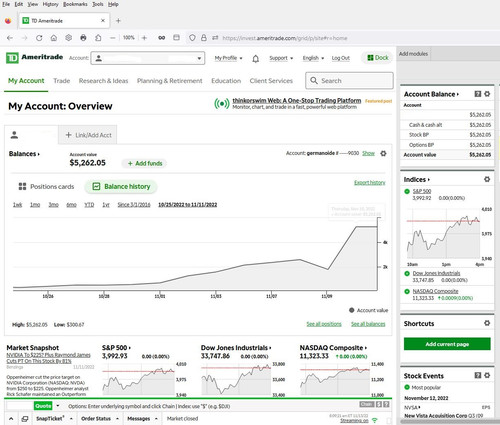This screenshot has width=500, height=425.
Task: Open Balances gear settings icon
Action: [383, 153]
